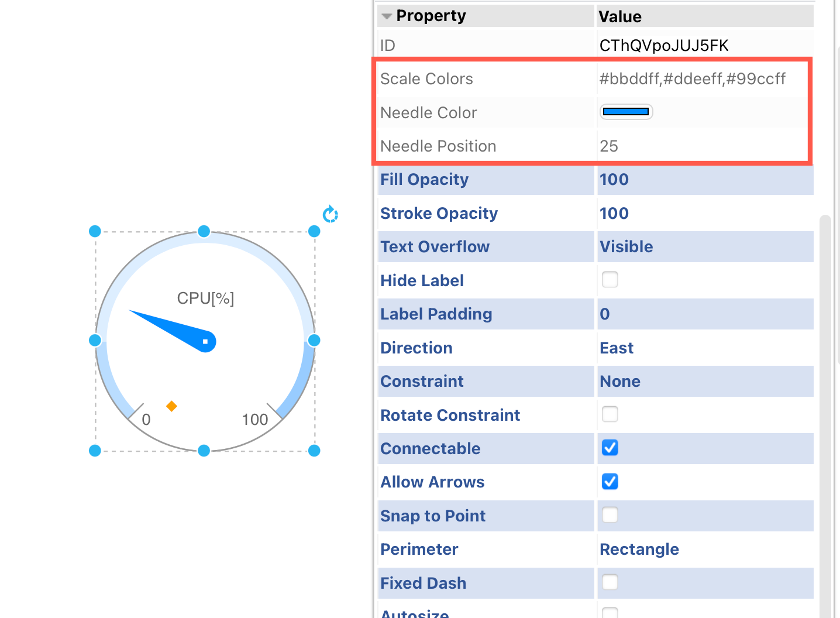Click the bottom-right corner handle of the gauge
This screenshot has width=840, height=618.
click(x=314, y=451)
